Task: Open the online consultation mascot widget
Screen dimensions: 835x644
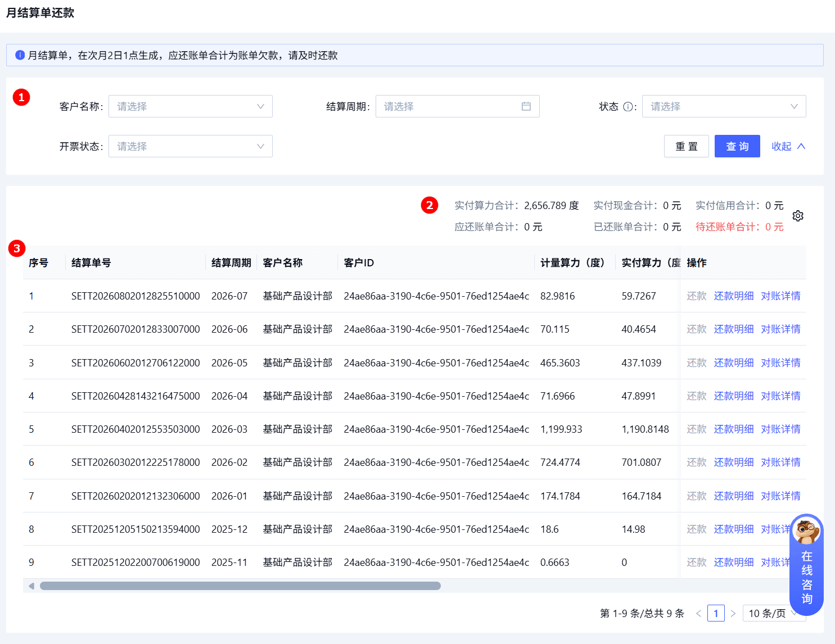Action: 806,565
